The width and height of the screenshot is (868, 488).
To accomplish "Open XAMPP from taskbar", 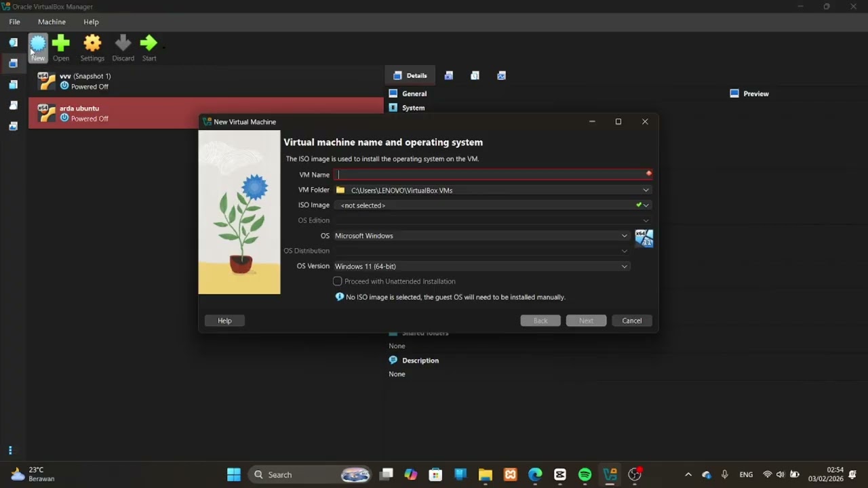I will 510,474.
